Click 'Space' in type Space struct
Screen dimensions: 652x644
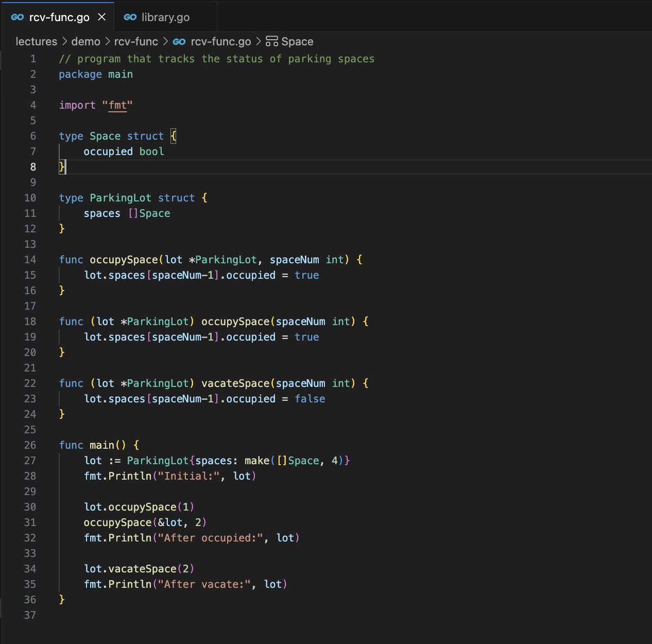pos(105,136)
